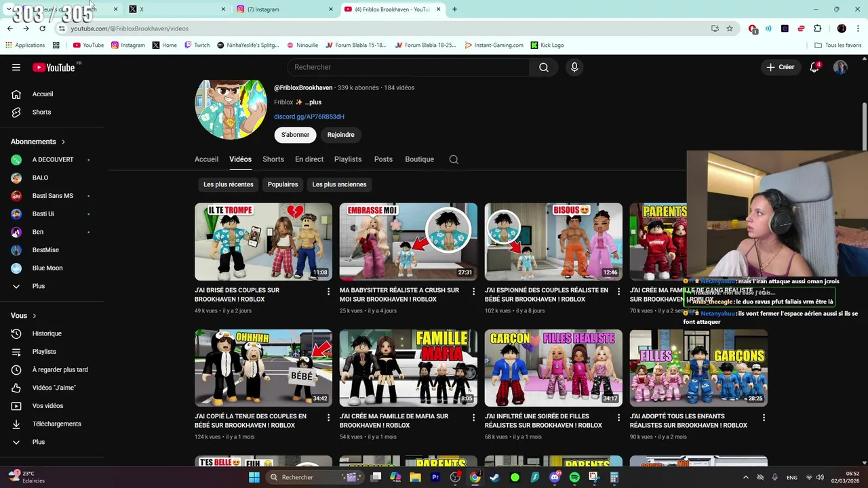Search within channel using magnifier icon

(x=454, y=159)
